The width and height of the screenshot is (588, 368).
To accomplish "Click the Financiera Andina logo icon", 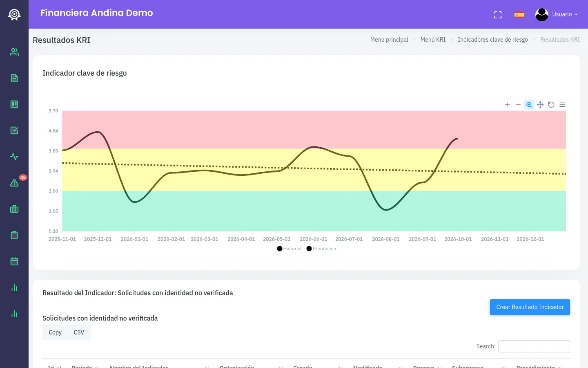I will 14,15.
